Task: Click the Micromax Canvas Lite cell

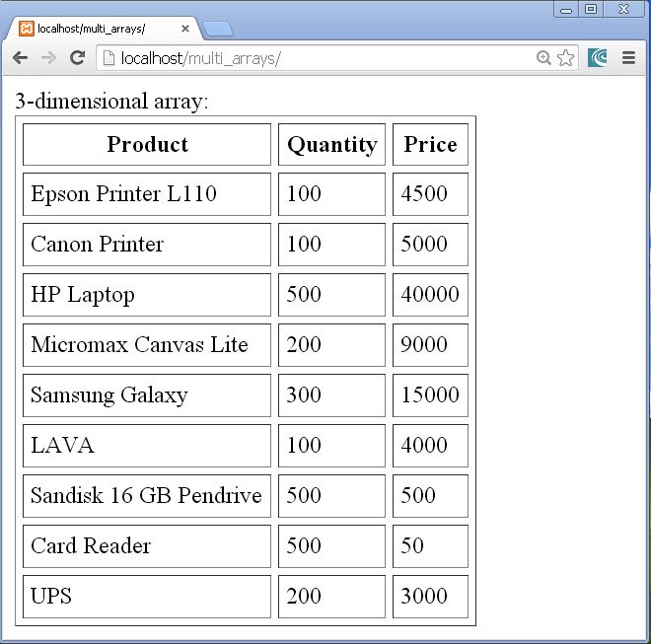Action: tap(147, 345)
